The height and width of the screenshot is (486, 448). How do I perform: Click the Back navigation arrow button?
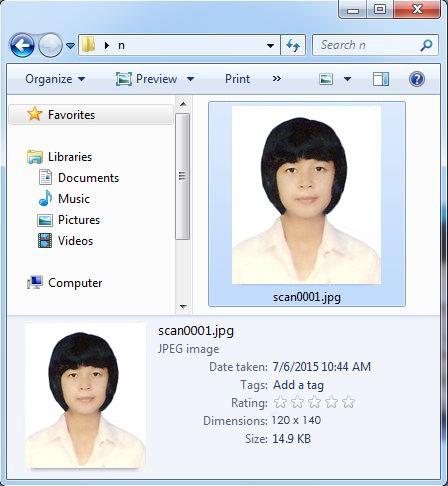[x=22, y=45]
